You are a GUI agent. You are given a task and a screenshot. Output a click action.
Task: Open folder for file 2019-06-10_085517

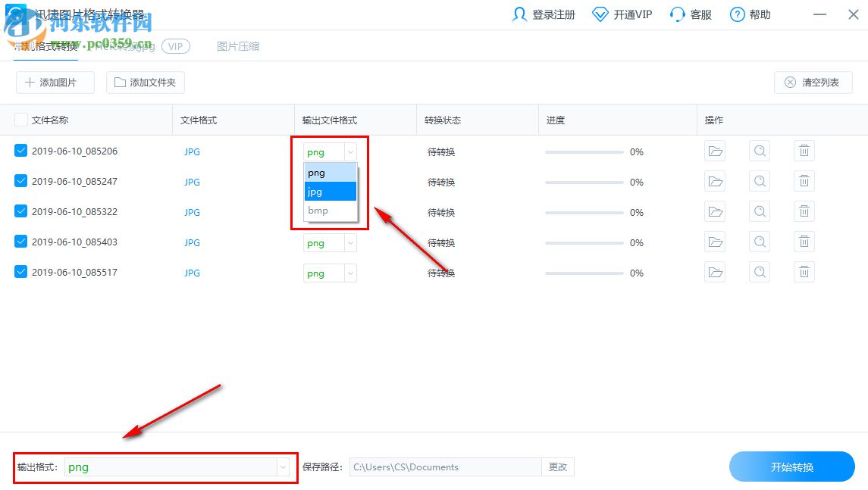click(715, 273)
